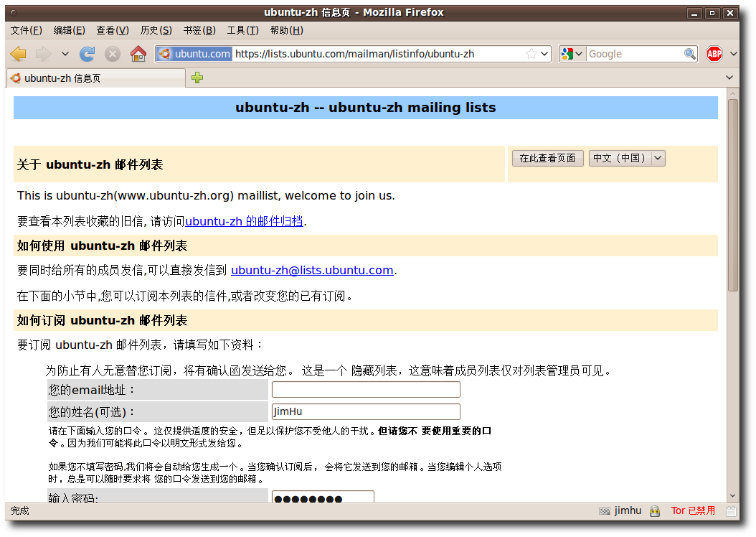
Task: Go to the Home page
Action: point(138,54)
